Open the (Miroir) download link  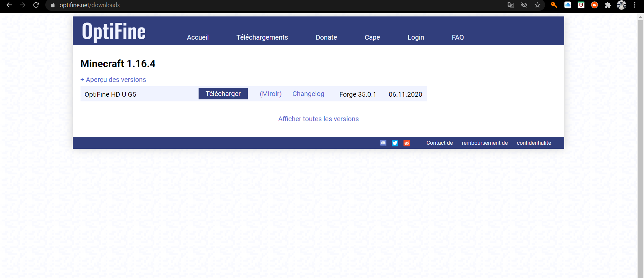271,94
